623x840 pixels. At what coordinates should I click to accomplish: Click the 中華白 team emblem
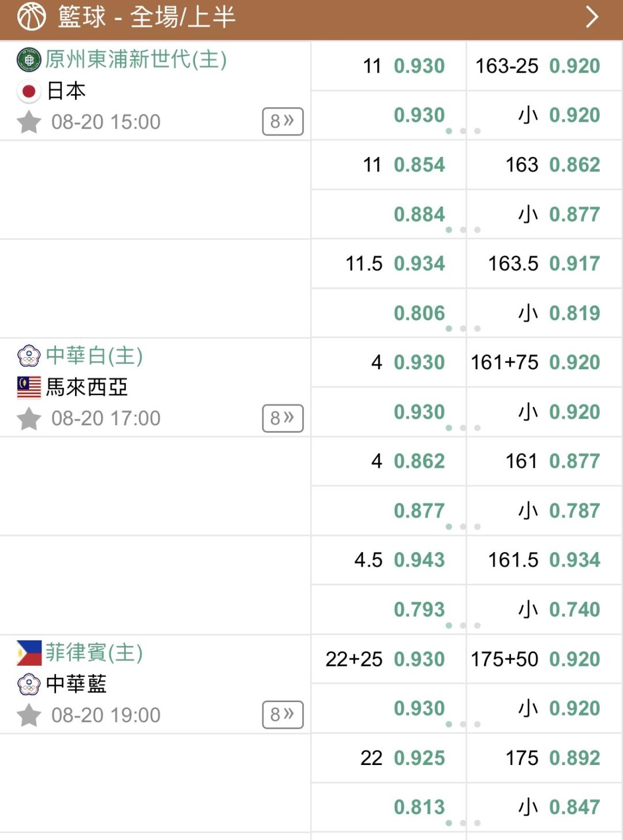(x=29, y=356)
